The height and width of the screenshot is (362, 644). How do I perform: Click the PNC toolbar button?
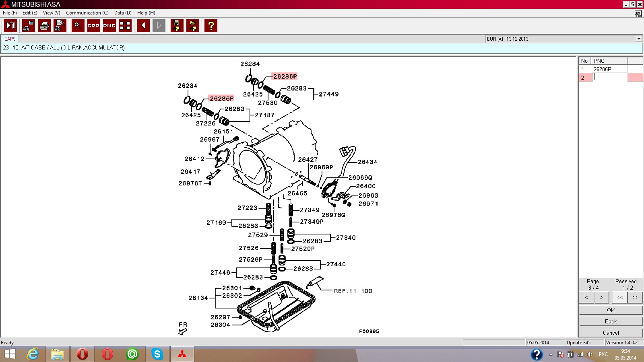pyautogui.click(x=109, y=26)
